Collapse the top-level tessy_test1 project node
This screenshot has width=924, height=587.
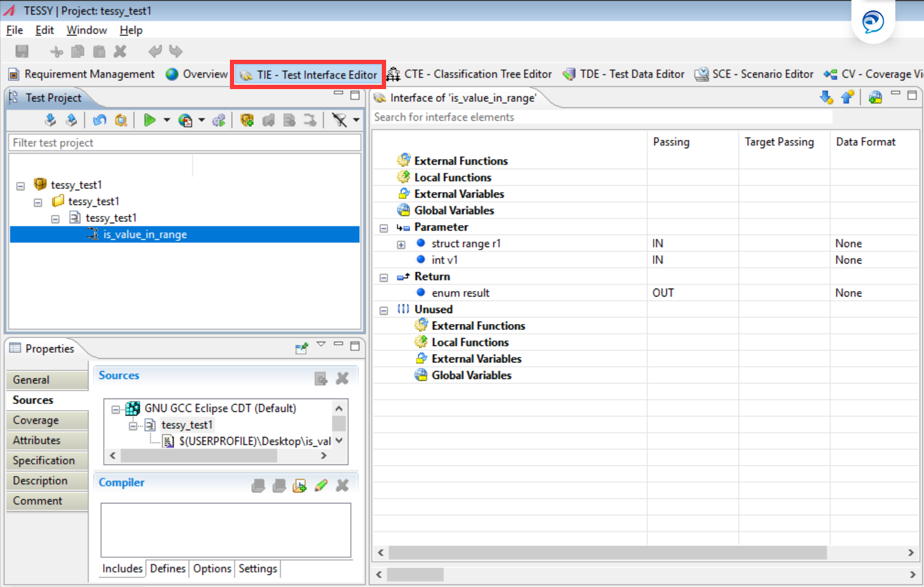[21, 185]
